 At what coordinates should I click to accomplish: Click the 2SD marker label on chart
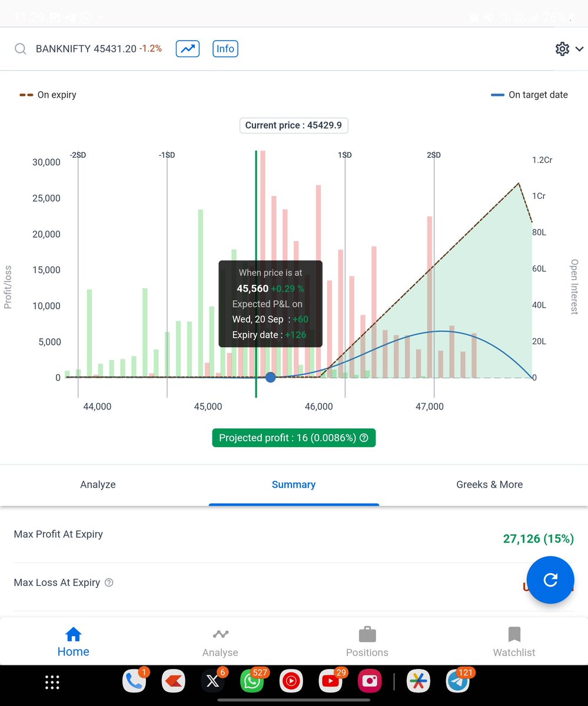pyautogui.click(x=434, y=155)
